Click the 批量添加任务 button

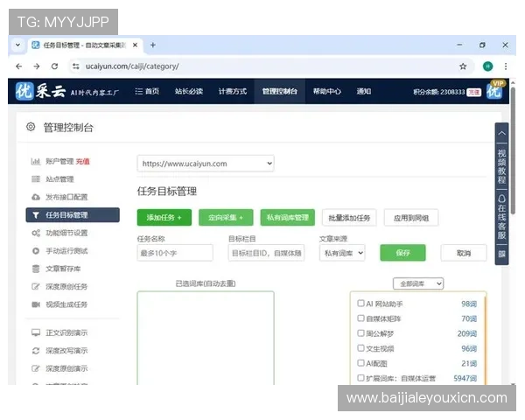pos(349,218)
